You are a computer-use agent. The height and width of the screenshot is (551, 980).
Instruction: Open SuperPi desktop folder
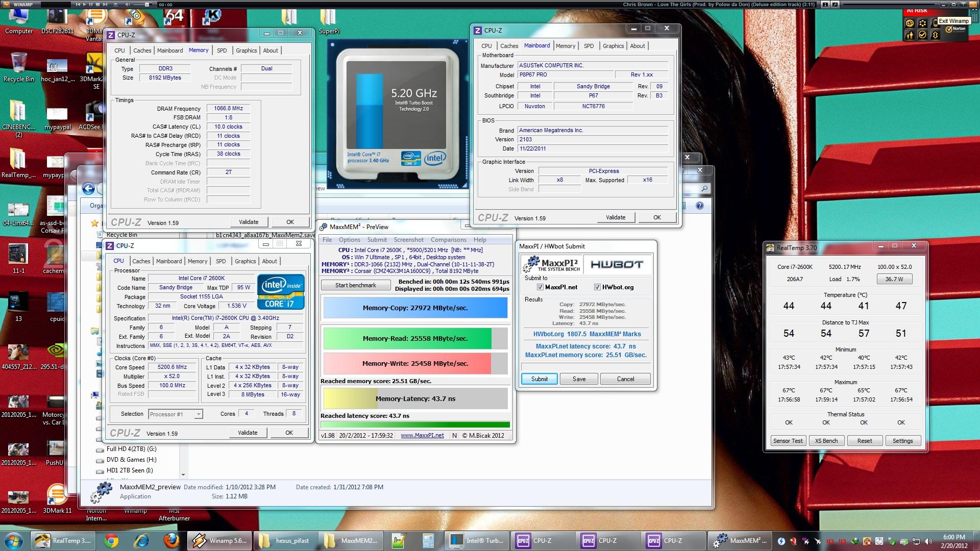[329, 21]
